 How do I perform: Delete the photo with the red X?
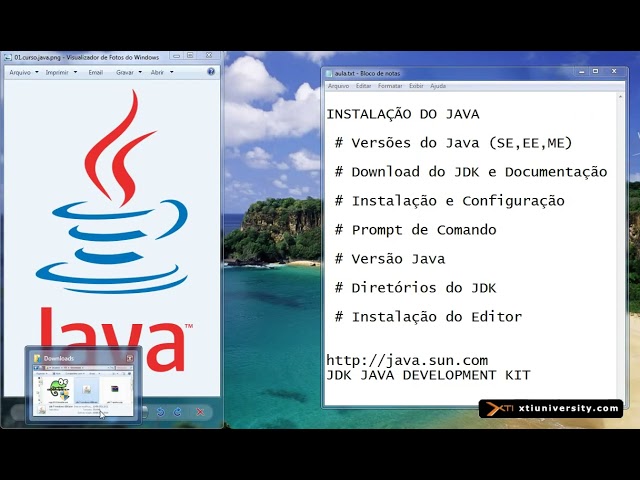coord(200,412)
